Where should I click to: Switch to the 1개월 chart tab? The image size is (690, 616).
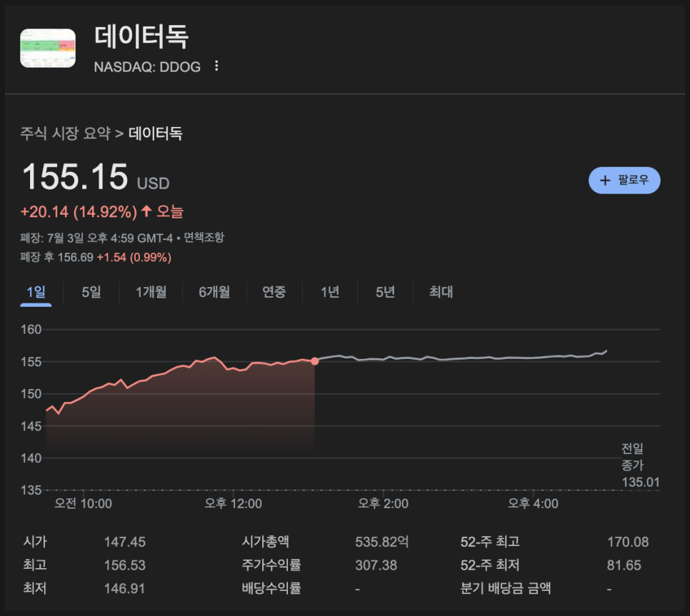pyautogui.click(x=151, y=292)
